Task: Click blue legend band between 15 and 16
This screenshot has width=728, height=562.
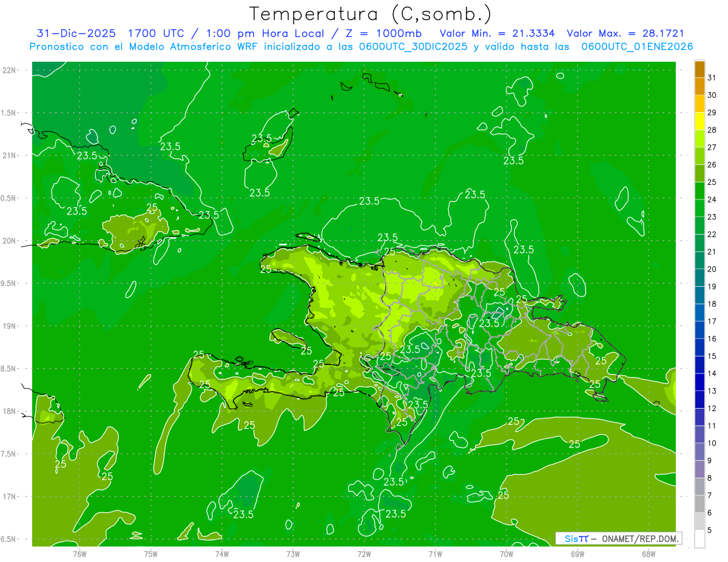Action: [699, 347]
